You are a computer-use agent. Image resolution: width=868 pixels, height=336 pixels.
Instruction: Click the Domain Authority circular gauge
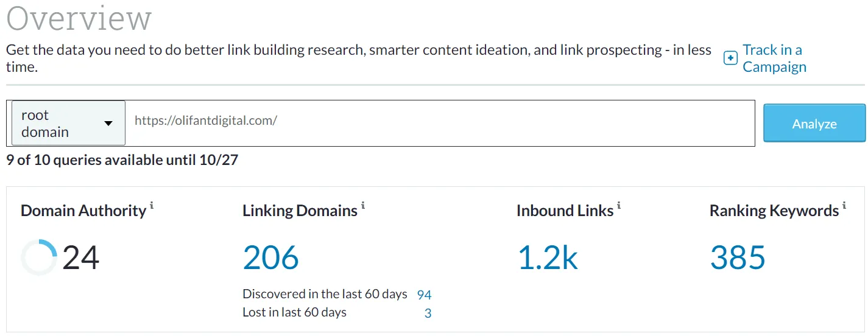point(39,257)
